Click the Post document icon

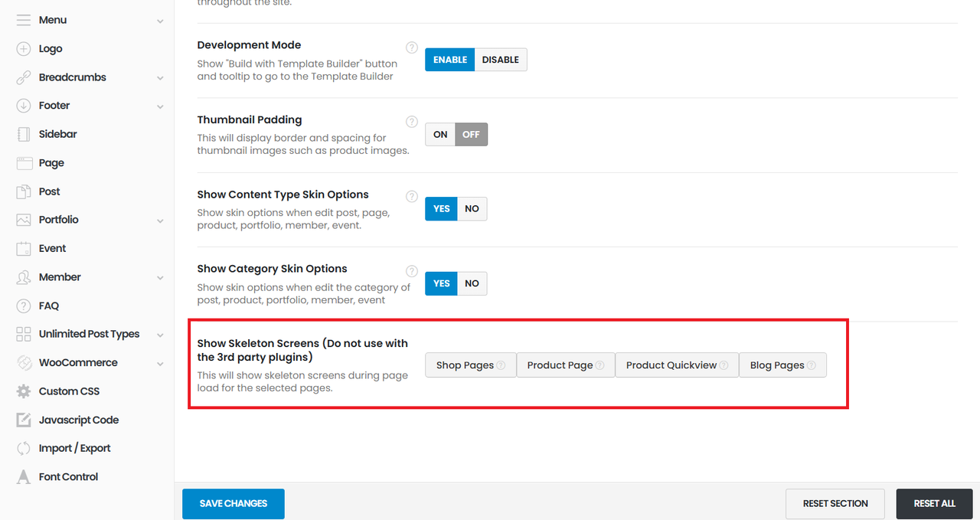(x=24, y=191)
